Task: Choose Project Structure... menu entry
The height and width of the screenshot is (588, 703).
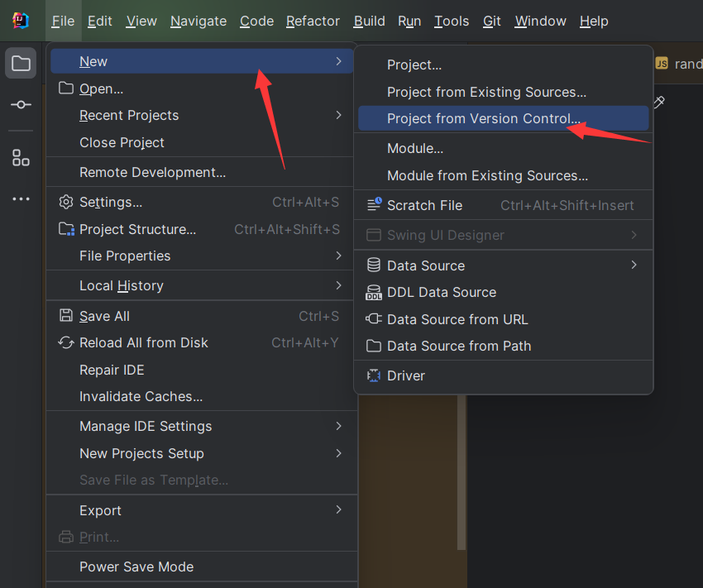Action: click(202, 229)
